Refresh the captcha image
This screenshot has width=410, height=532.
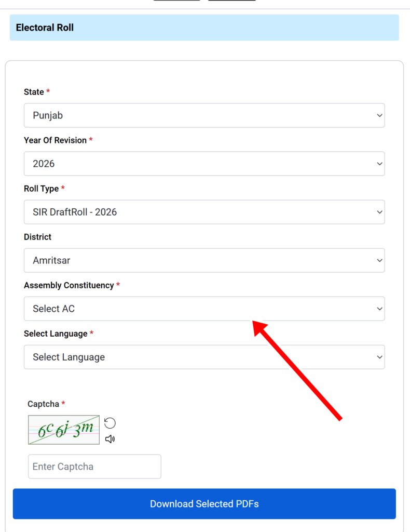coord(110,423)
